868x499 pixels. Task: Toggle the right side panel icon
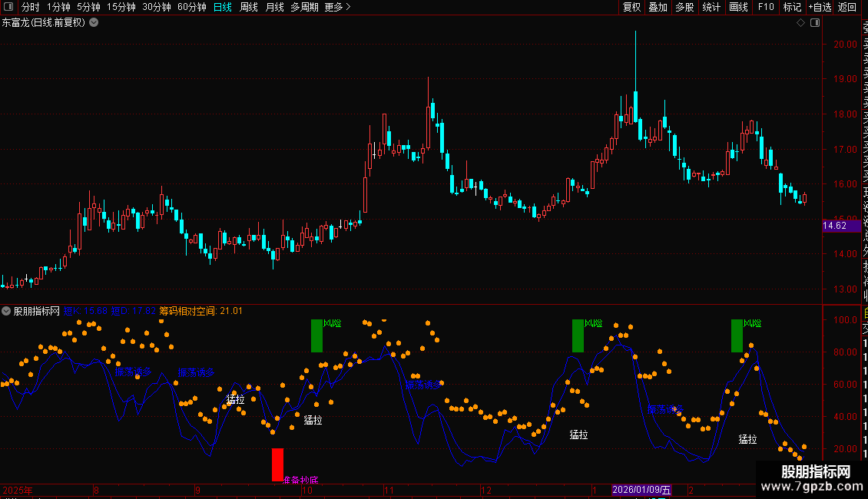815,23
